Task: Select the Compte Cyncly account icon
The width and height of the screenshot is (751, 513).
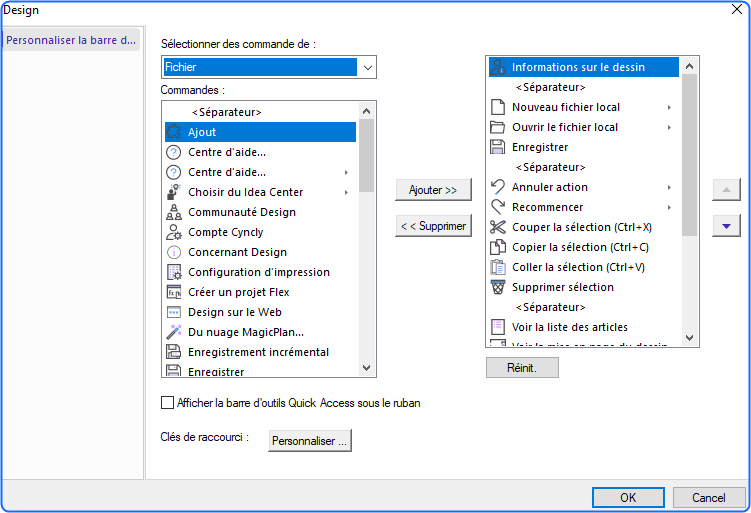Action: [173, 232]
